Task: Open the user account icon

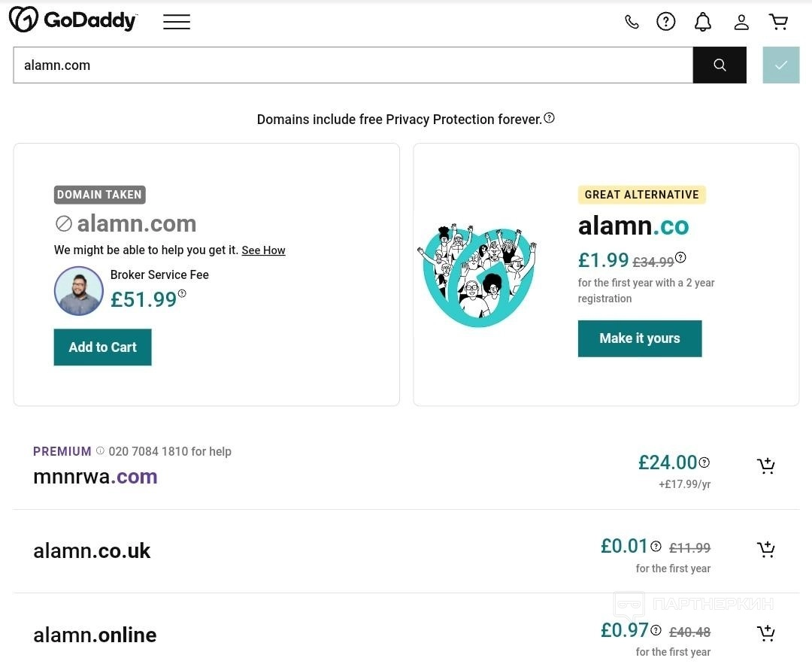Action: pyautogui.click(x=741, y=22)
